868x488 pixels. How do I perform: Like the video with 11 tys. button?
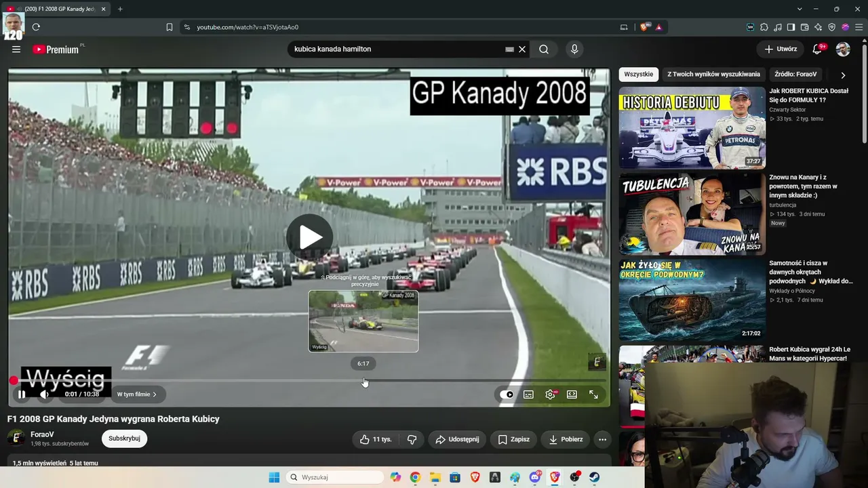point(375,439)
